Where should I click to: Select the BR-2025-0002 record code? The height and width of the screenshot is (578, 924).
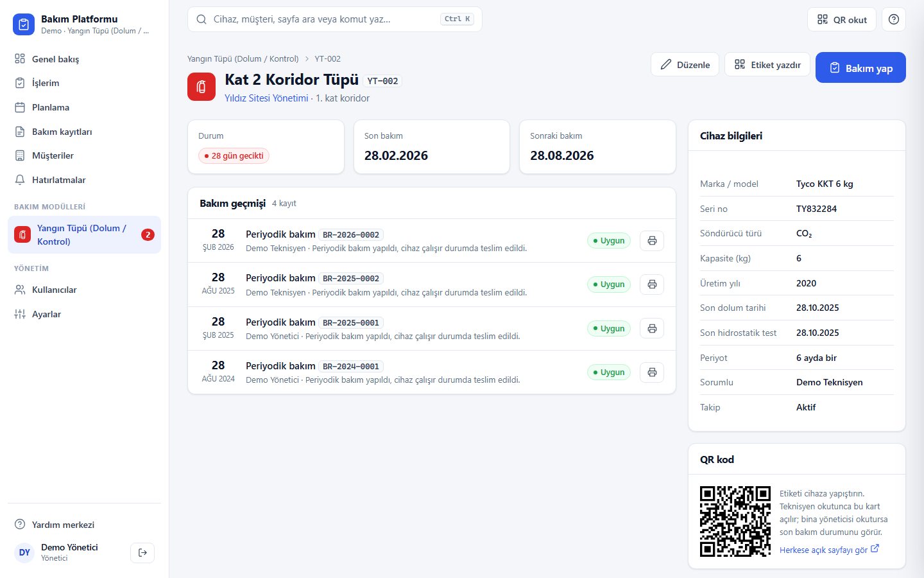(x=351, y=279)
